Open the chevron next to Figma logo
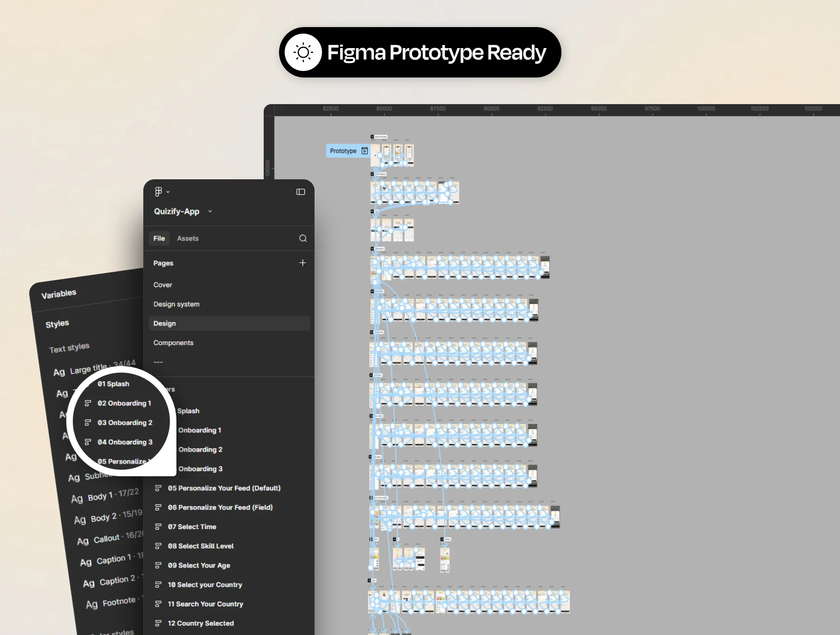Screen dimensions: 840x635 coord(168,192)
